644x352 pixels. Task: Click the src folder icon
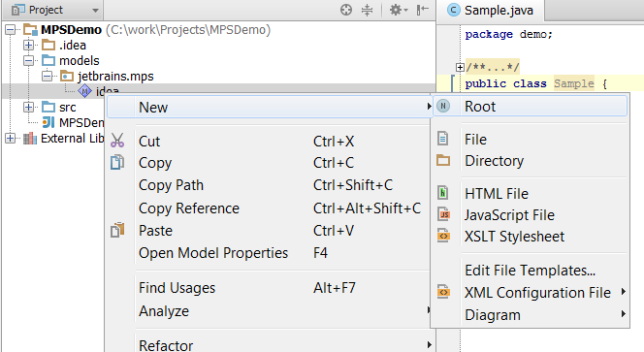[48, 108]
